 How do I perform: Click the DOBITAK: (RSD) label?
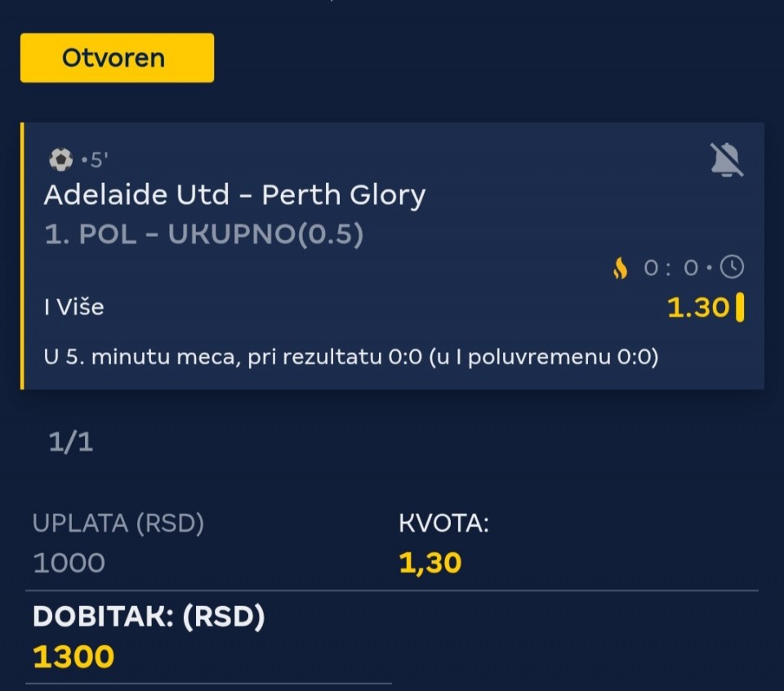coord(149,617)
